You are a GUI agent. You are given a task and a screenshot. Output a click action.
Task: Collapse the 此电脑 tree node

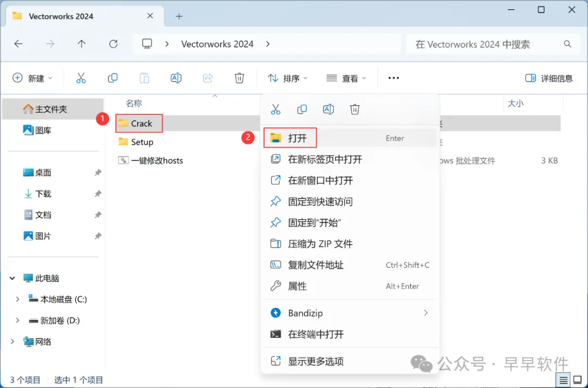tap(13, 278)
